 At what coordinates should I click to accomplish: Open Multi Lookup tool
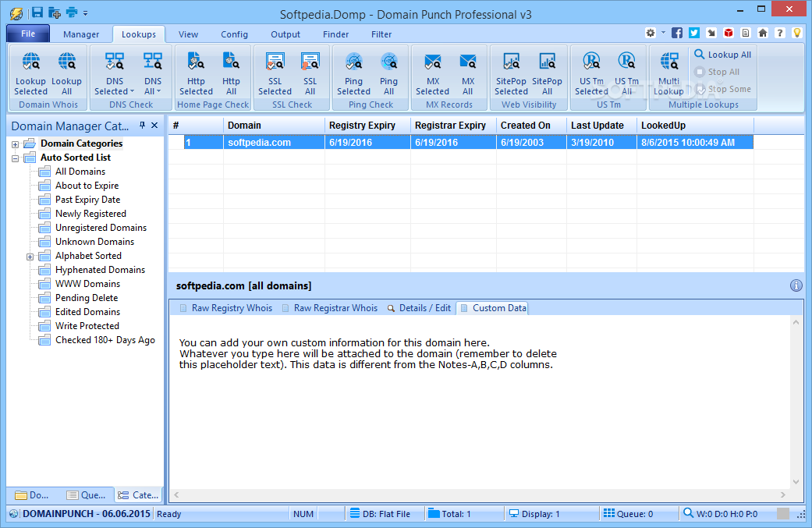pos(668,74)
